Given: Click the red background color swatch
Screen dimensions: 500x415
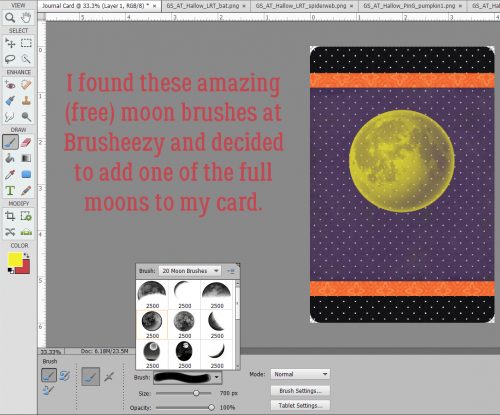Looking at the screenshot, I should click(24, 268).
